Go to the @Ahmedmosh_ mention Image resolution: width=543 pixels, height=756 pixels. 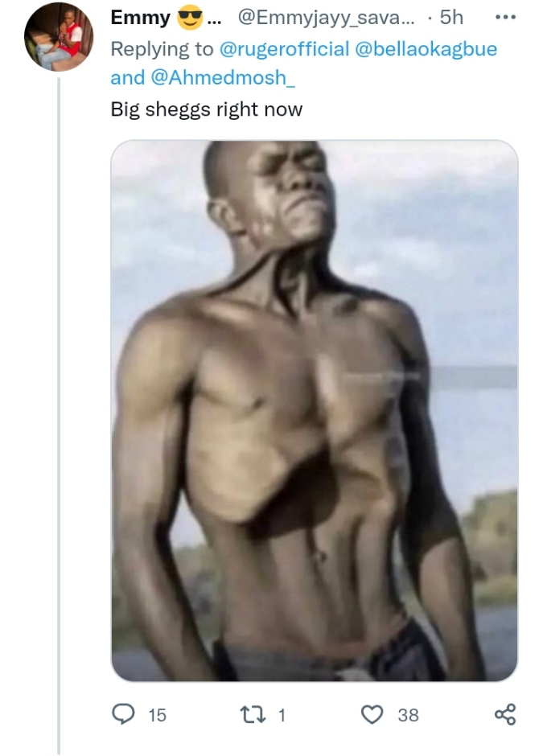[x=213, y=78]
